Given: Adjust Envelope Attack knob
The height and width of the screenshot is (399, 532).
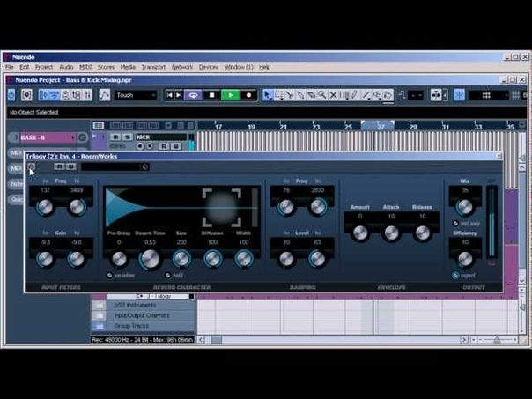Looking at the screenshot, I should pyautogui.click(x=391, y=233).
